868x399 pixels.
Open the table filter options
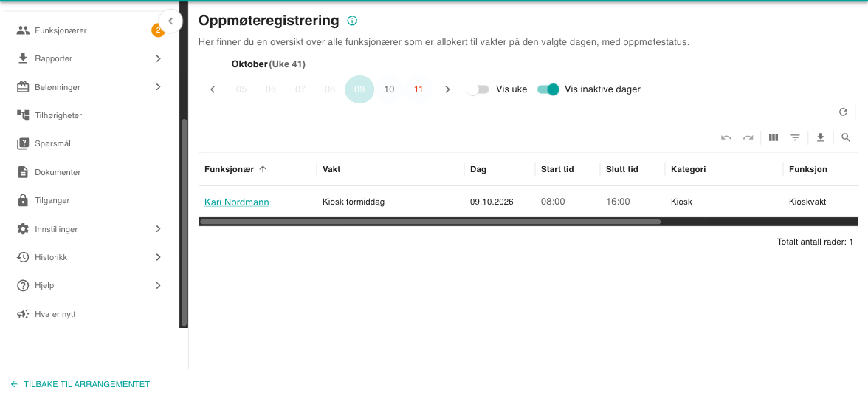click(795, 137)
